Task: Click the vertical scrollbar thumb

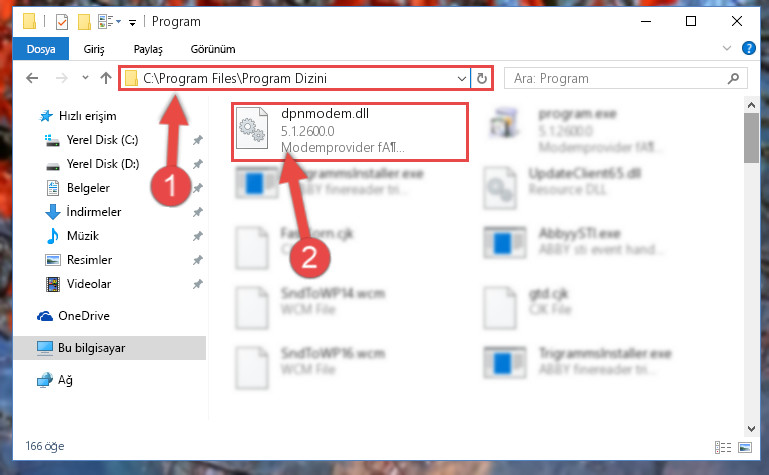Action: (751, 138)
